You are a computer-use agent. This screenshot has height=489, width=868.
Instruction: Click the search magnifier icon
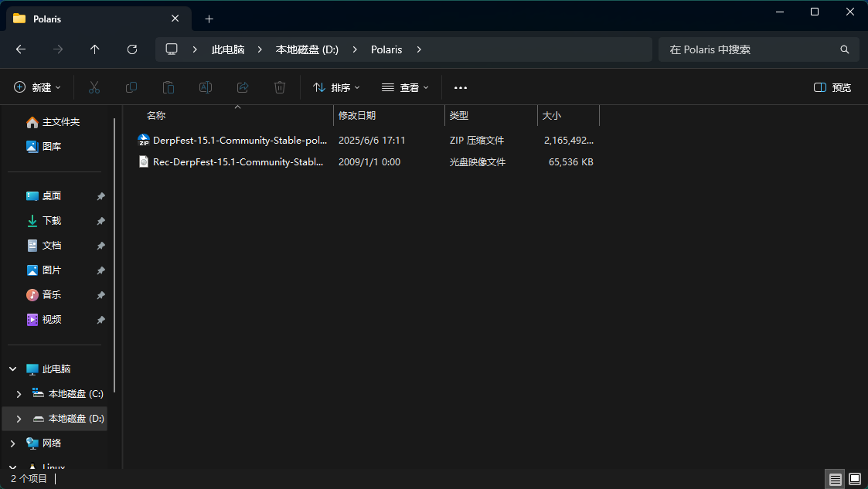click(844, 49)
